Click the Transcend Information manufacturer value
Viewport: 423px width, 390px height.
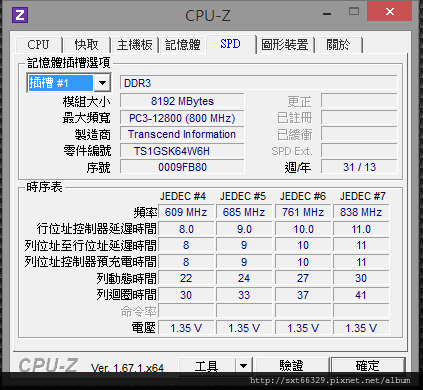[x=182, y=134]
